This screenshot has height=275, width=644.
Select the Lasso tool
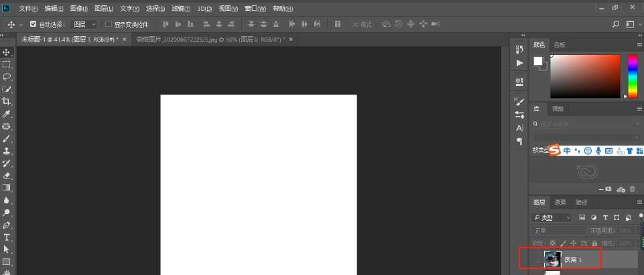(x=7, y=76)
